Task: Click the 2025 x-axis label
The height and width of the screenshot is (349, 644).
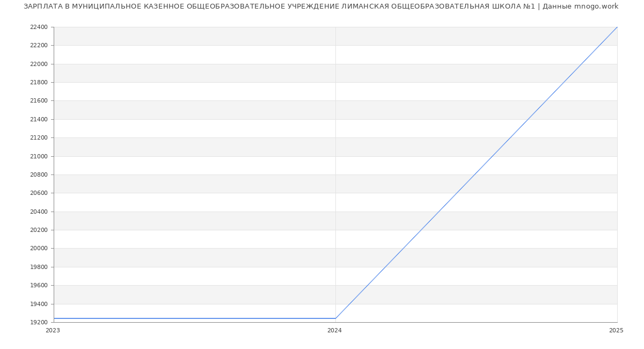Action: pyautogui.click(x=616, y=330)
